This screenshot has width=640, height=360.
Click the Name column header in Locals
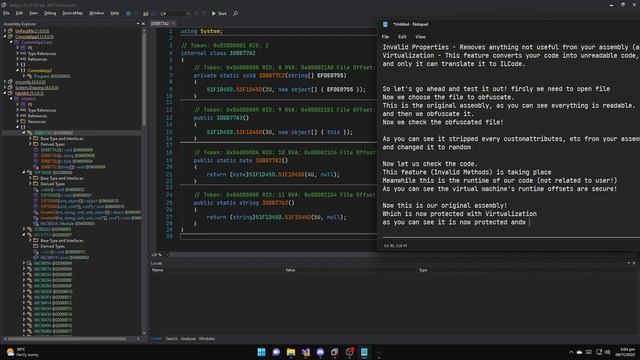coord(158,270)
